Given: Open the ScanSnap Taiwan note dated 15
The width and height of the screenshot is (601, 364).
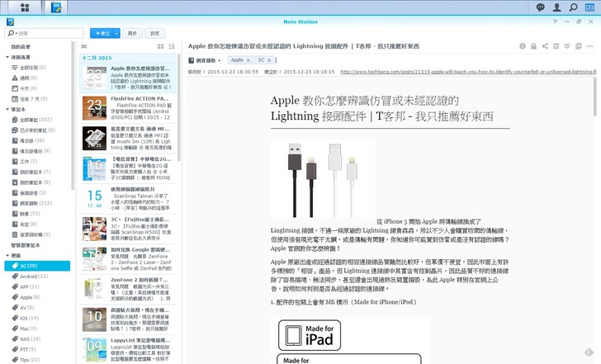Looking at the screenshot, I should click(128, 199).
